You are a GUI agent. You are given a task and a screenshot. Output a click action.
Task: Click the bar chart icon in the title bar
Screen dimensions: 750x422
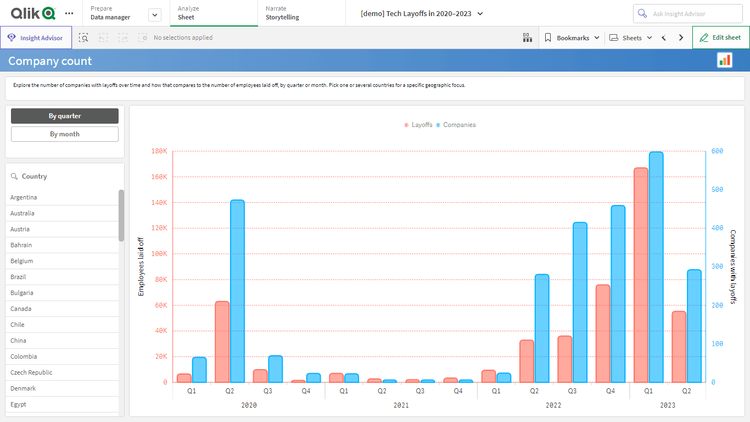[x=724, y=61]
